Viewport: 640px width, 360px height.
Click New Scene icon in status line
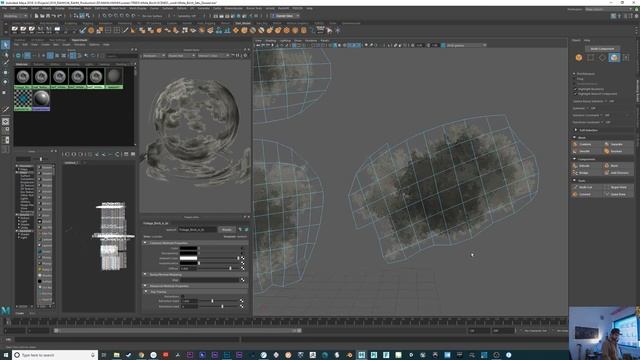coord(36,16)
